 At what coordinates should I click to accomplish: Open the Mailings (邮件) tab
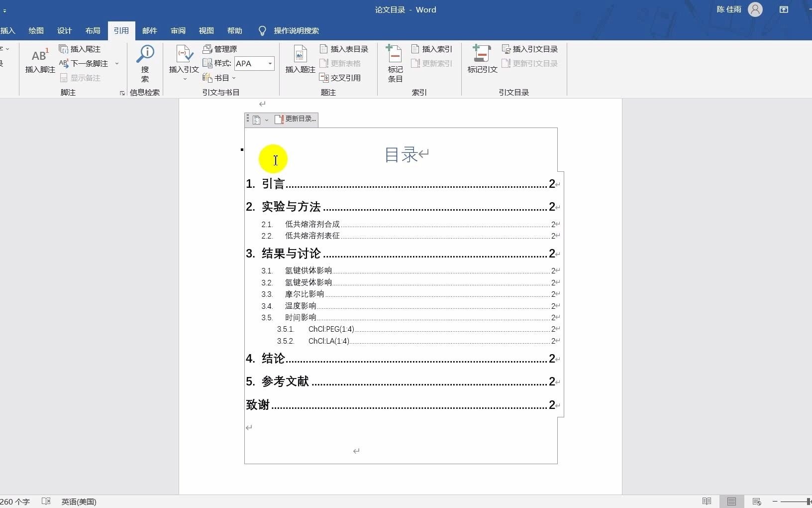pos(150,31)
